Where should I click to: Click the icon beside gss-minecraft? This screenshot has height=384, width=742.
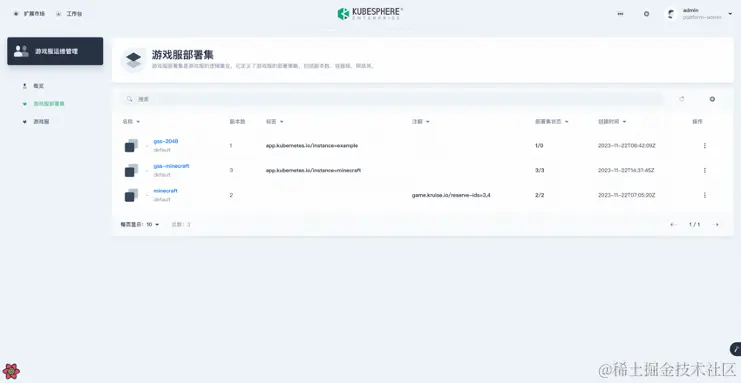tap(131, 170)
